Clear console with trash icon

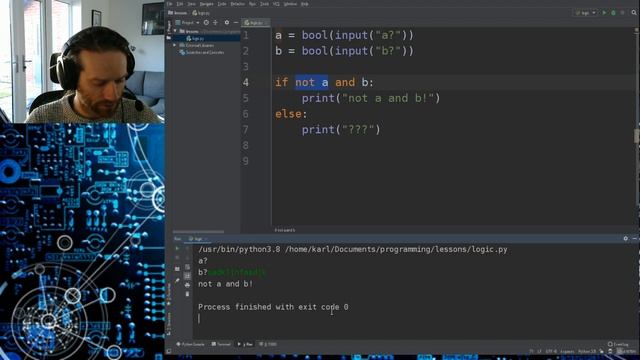(187, 294)
